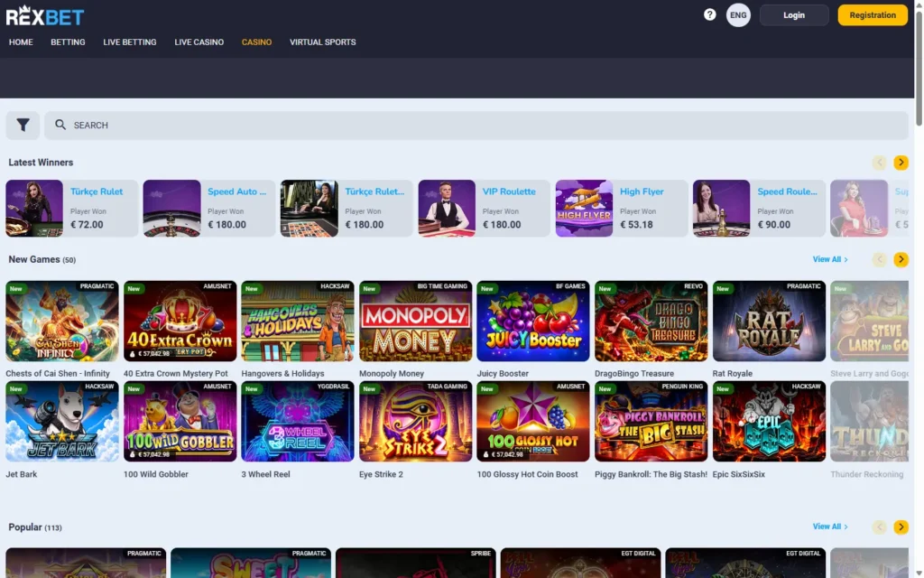924x578 pixels.
Task: Open LIVE BETTING menu item
Action: click(x=130, y=42)
